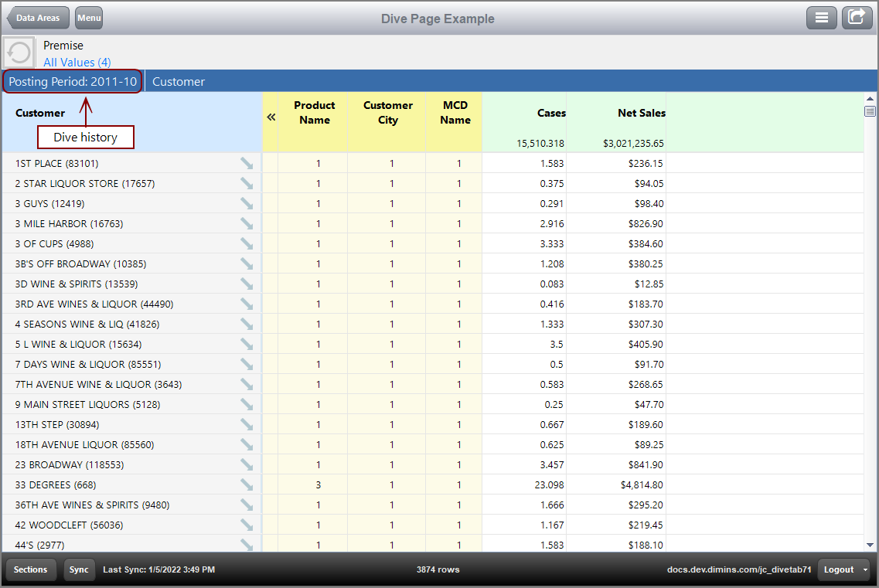Image resolution: width=879 pixels, height=588 pixels.
Task: Dive arrow for 9 MAIN STREET LIQUORS
Action: pyautogui.click(x=247, y=405)
